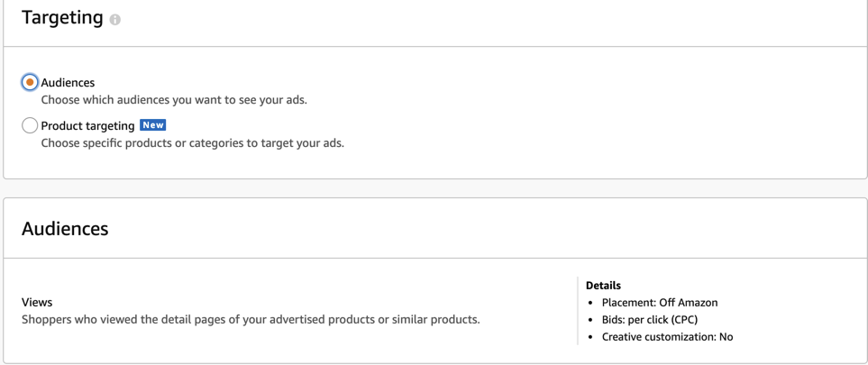Click the bullet before Creative customization
868x365 pixels.
pyautogui.click(x=590, y=337)
